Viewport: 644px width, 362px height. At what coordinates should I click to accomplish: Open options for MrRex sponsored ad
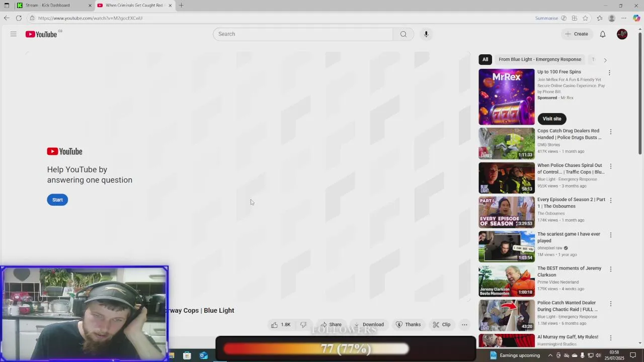(x=609, y=73)
